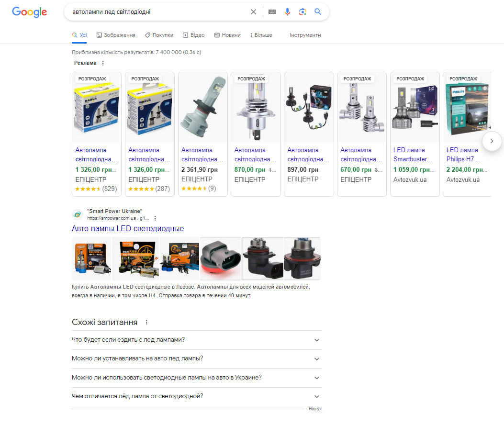The image size is (504, 425).
Task: Open the 870,00 грн автолампа ad
Action: point(256,134)
